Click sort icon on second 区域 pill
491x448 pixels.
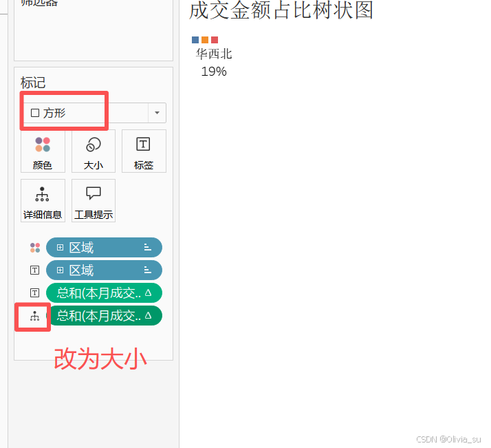[147, 270]
